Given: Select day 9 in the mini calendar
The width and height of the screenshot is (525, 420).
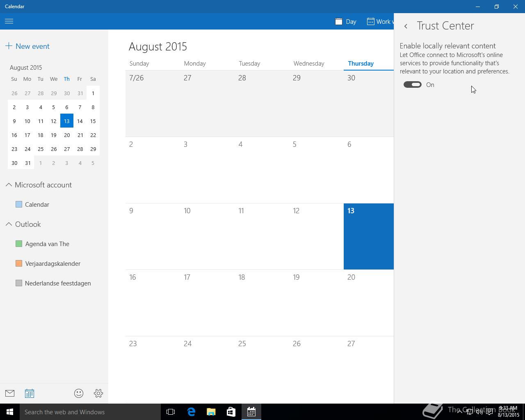Looking at the screenshot, I should (14, 121).
